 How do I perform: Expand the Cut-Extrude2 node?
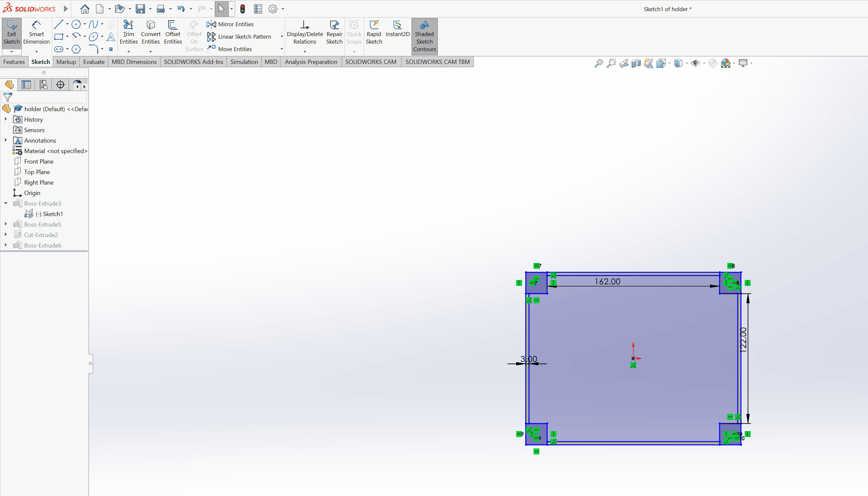[x=6, y=234]
